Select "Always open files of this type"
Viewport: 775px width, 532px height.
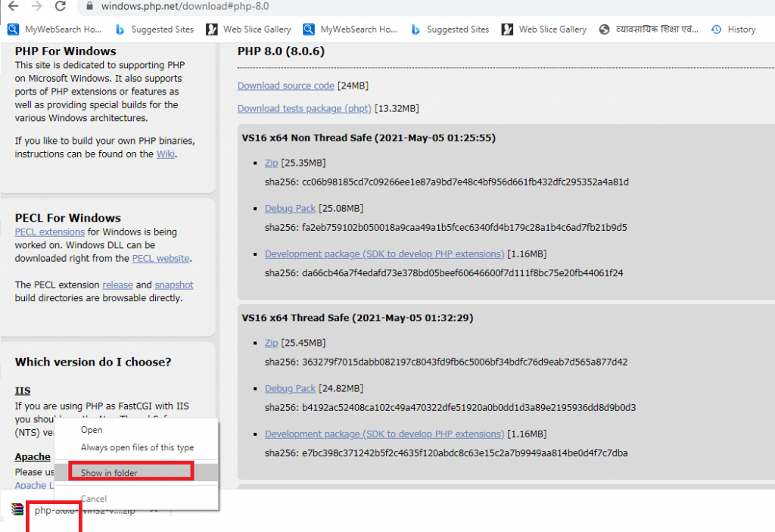(x=137, y=447)
